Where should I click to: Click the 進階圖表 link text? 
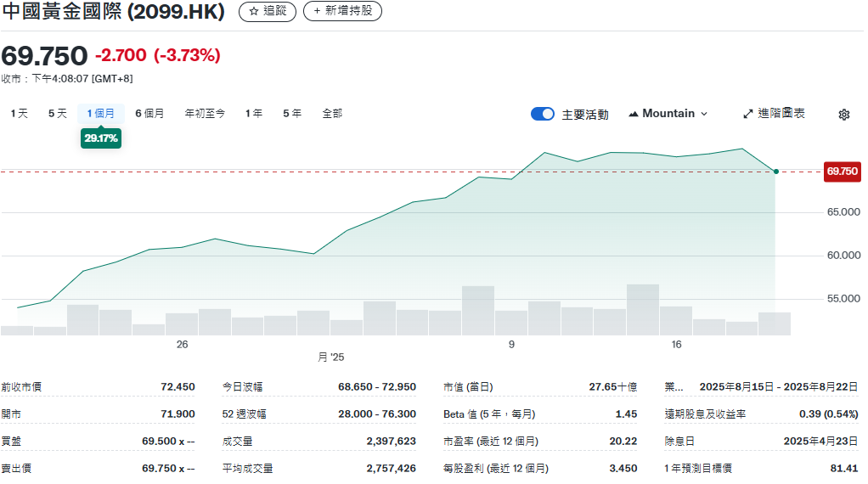781,114
